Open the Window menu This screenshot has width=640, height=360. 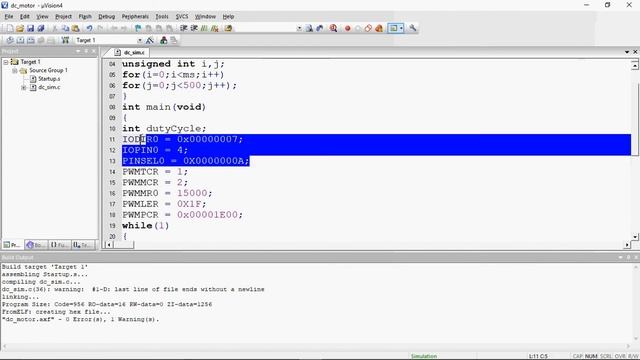click(205, 16)
